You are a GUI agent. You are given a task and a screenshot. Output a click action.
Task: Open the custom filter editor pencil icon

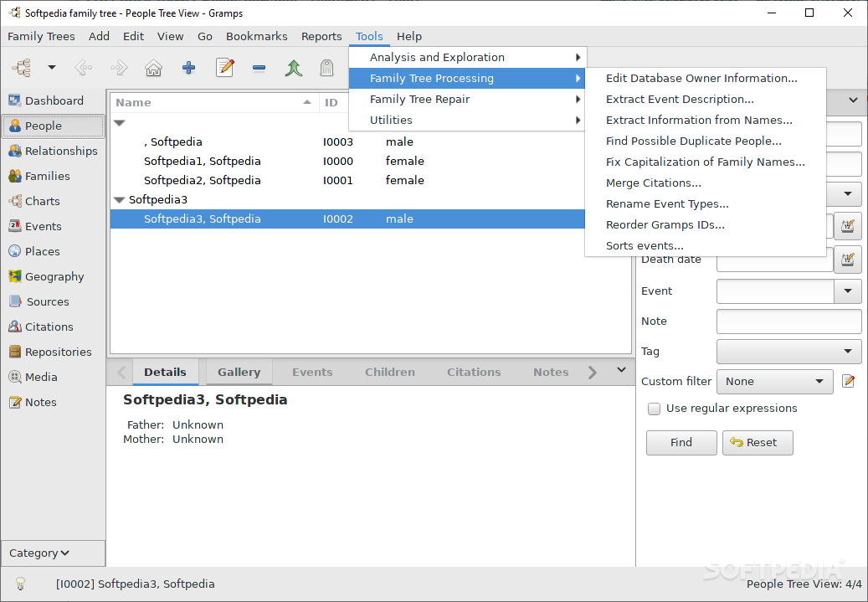click(x=848, y=381)
